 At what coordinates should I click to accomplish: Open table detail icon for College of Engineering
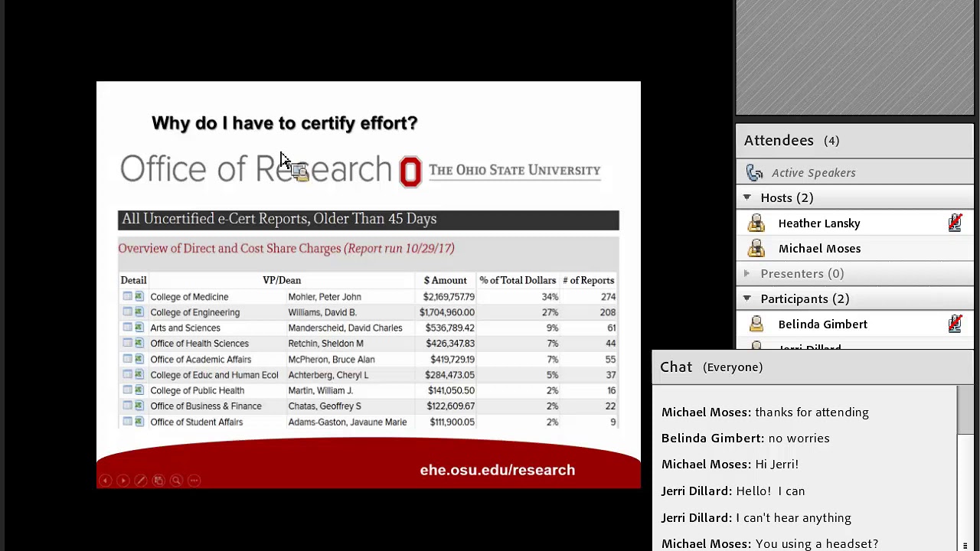point(127,311)
